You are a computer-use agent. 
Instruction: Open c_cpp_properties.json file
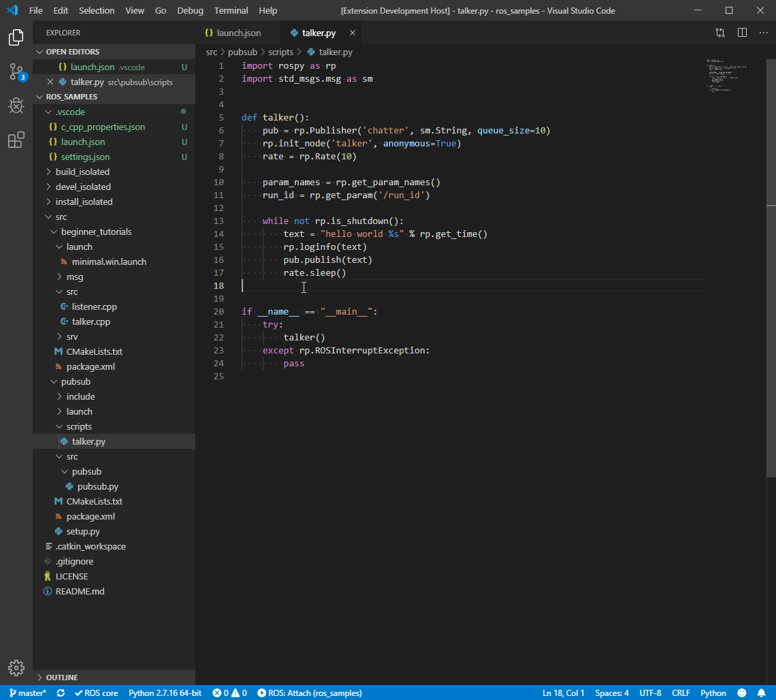coord(114,127)
